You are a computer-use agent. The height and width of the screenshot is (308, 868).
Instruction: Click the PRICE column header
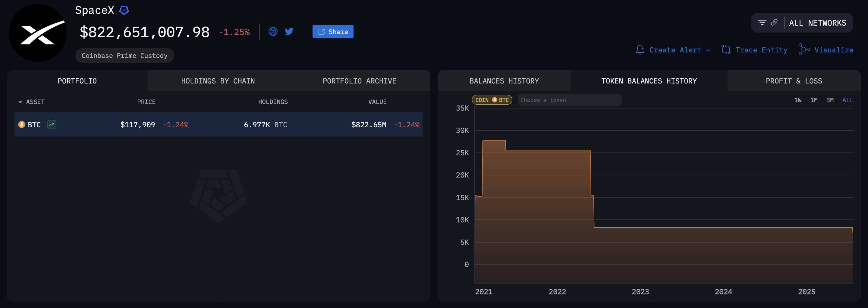[146, 102]
